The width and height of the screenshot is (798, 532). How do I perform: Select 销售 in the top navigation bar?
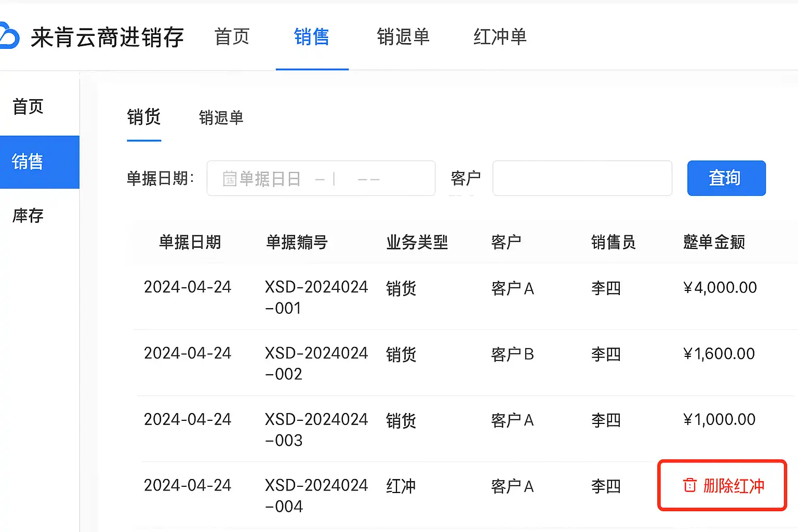click(x=311, y=37)
